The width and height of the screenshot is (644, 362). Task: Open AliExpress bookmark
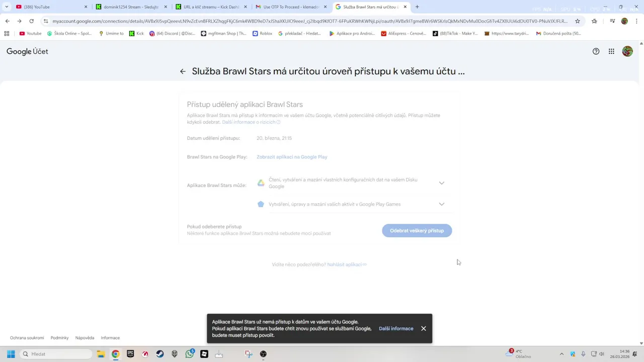pyautogui.click(x=403, y=34)
